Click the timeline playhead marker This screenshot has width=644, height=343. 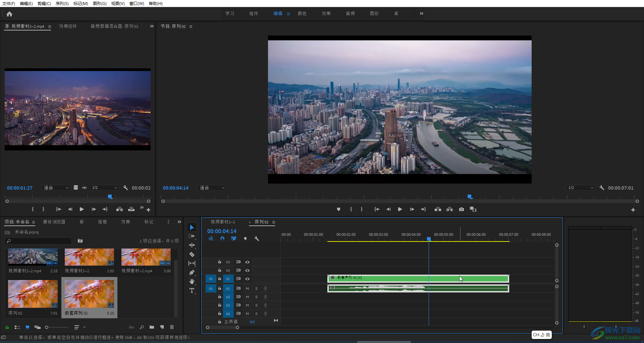click(429, 239)
